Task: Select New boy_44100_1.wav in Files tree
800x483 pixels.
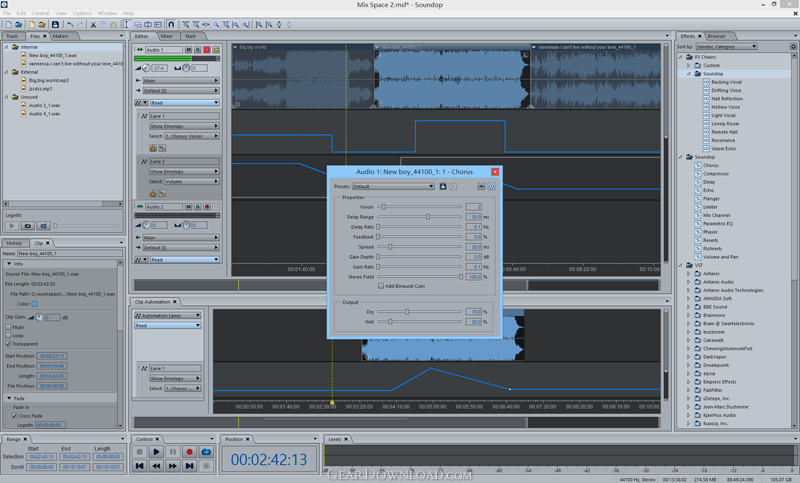Action: (x=53, y=55)
